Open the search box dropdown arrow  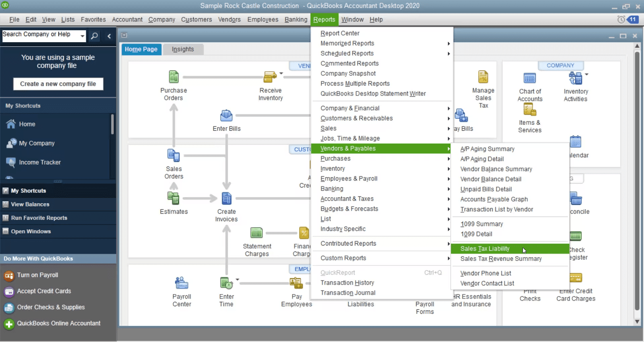pos(83,36)
